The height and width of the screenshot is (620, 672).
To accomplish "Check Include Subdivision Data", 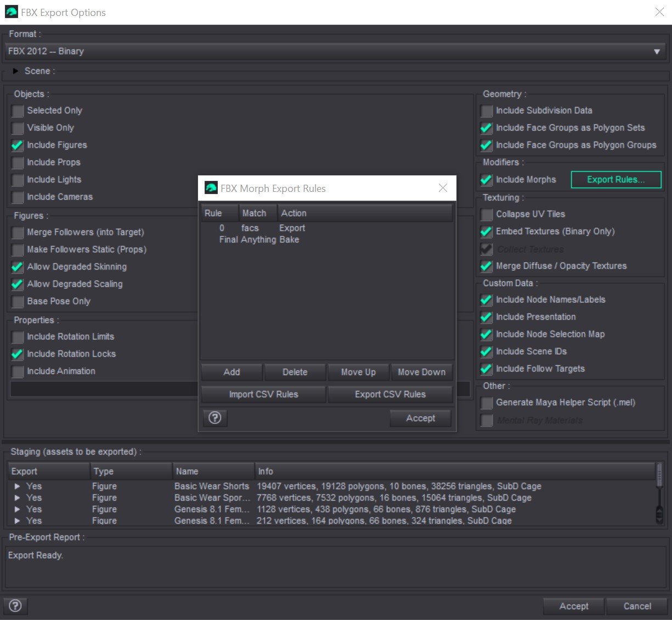I will click(487, 111).
